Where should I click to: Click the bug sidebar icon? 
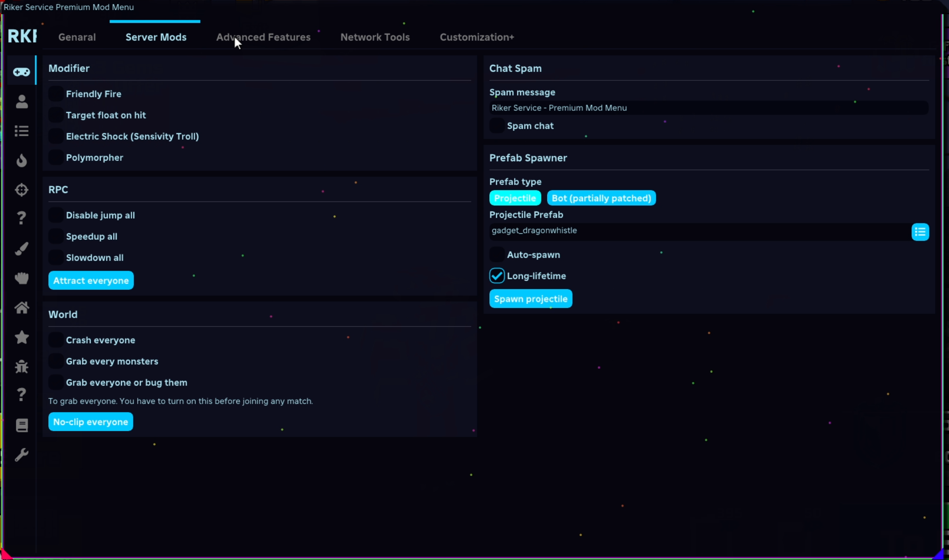21,367
